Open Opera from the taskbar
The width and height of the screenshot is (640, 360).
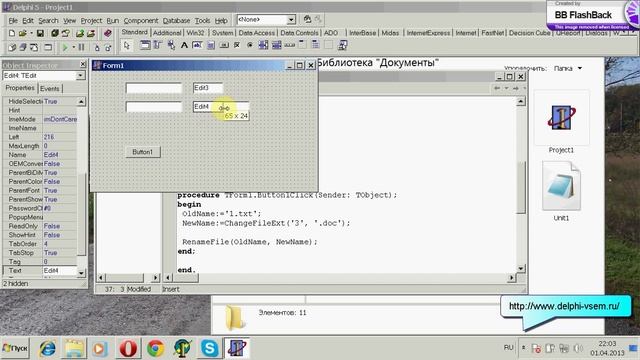click(x=128, y=349)
